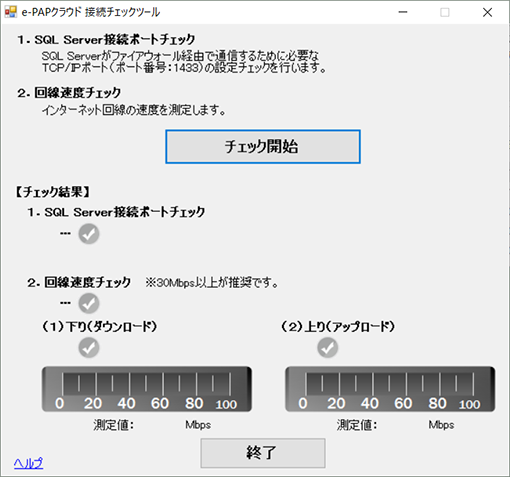Click the disabled maximize window button

pos(445,12)
